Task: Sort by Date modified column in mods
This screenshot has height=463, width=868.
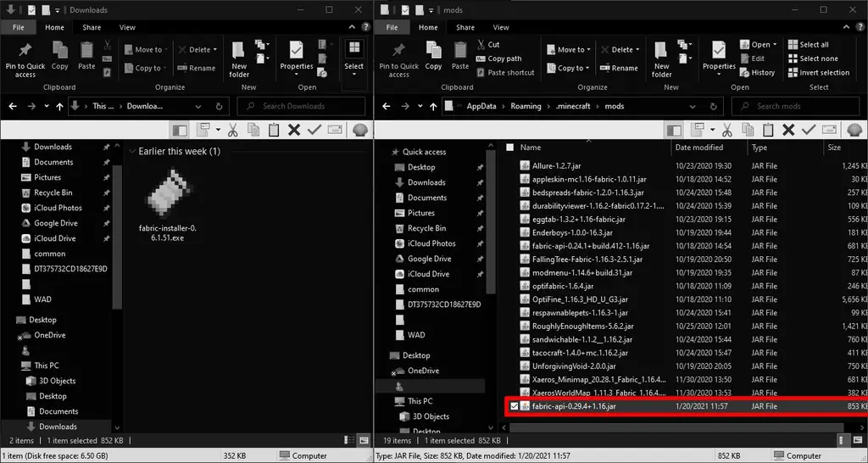Action: [698, 148]
